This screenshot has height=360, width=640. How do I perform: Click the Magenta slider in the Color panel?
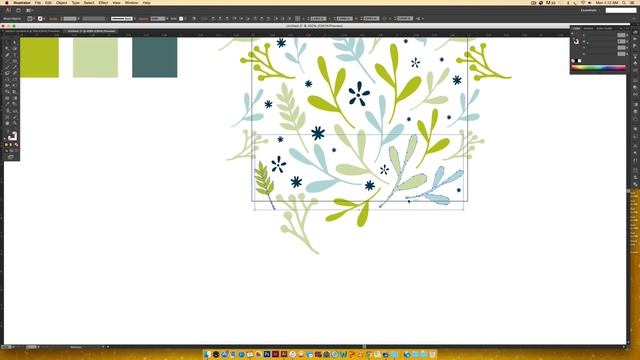pos(601,41)
